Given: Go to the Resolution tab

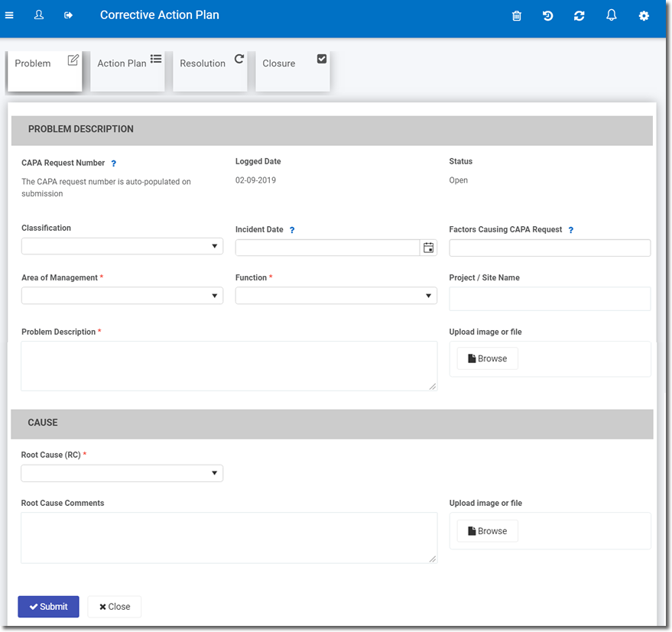Looking at the screenshot, I should tap(210, 71).
